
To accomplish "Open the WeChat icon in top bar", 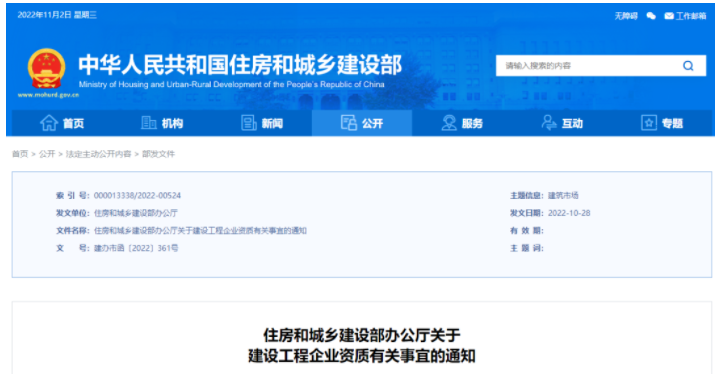I will [651, 16].
